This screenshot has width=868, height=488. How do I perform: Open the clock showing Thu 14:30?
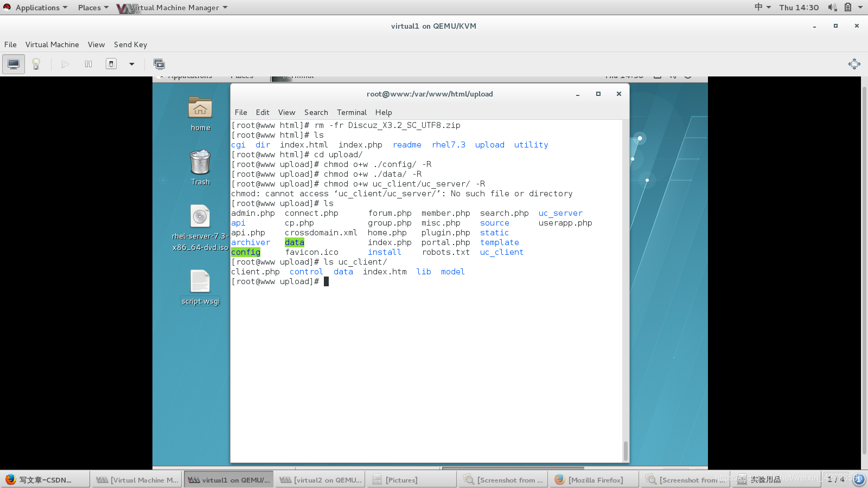pos(799,8)
